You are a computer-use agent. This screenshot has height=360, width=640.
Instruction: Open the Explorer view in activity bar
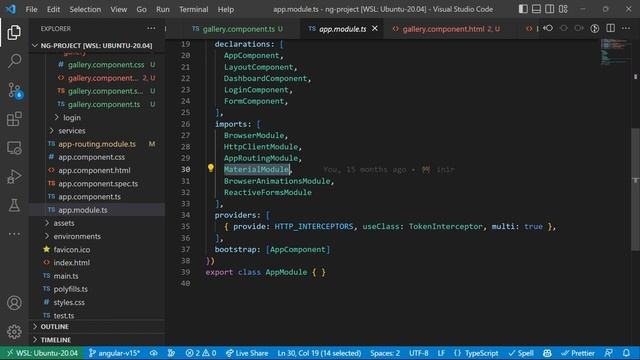tap(14, 33)
